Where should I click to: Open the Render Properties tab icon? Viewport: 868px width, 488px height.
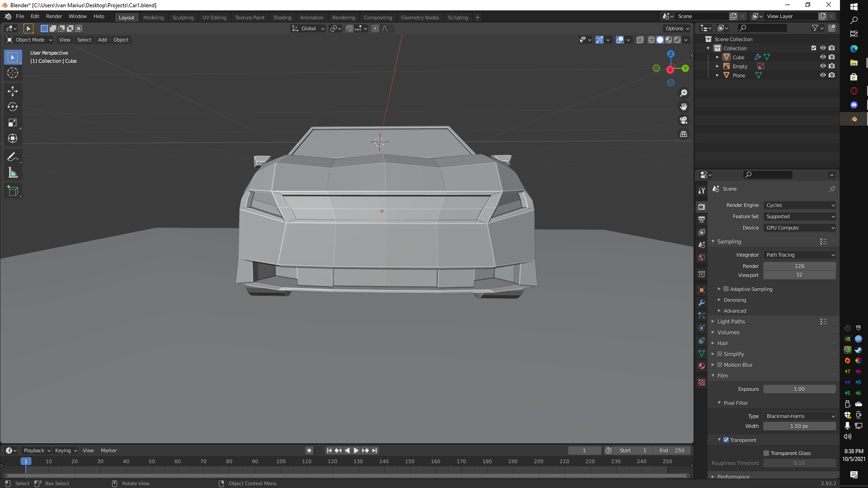click(x=702, y=206)
